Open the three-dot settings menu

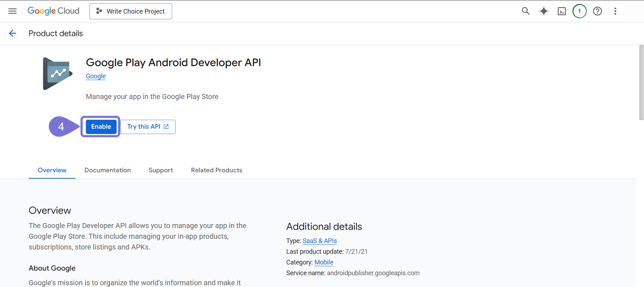(615, 11)
